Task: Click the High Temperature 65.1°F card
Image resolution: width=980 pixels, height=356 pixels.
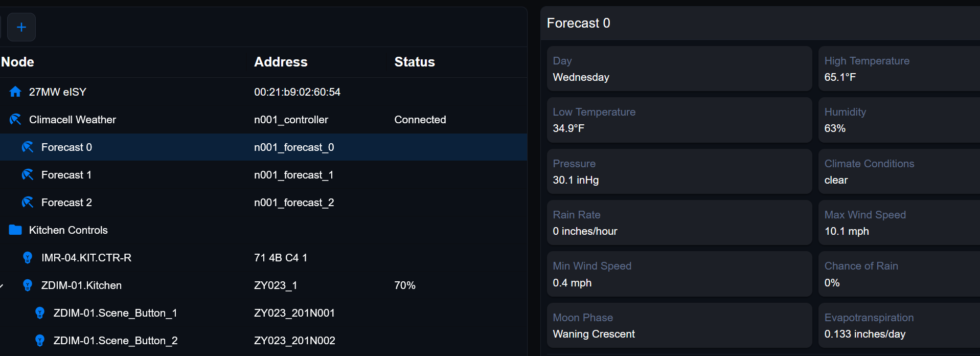Action: (899, 69)
